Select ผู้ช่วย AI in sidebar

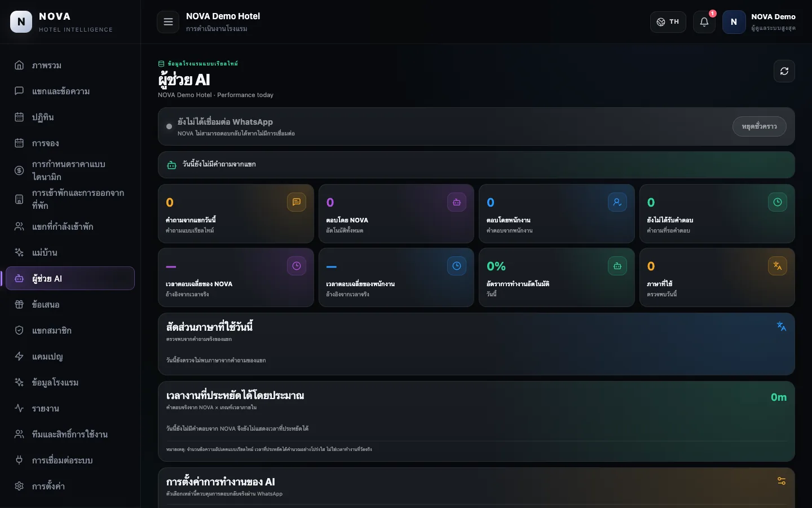70,279
